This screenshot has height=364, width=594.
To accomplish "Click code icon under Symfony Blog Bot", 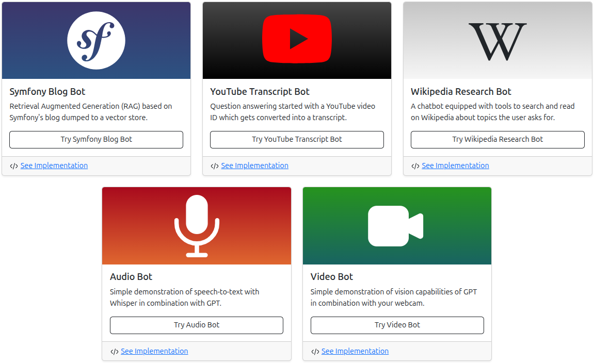I will coord(14,166).
